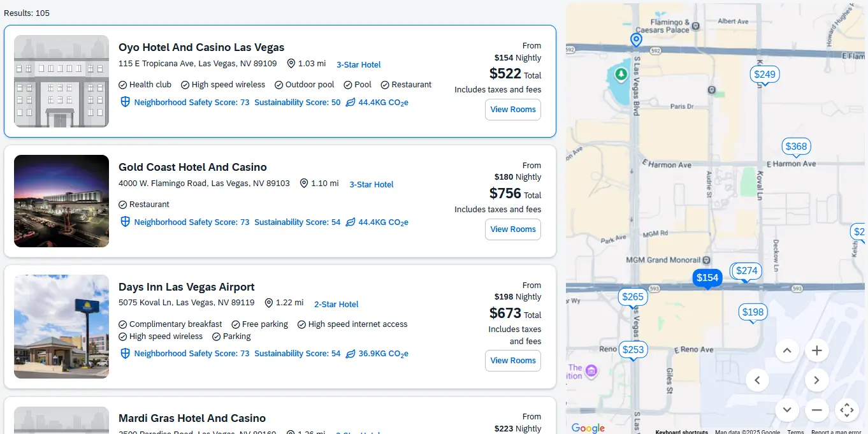Click Oyo Hotel $522 total price

click(505, 73)
